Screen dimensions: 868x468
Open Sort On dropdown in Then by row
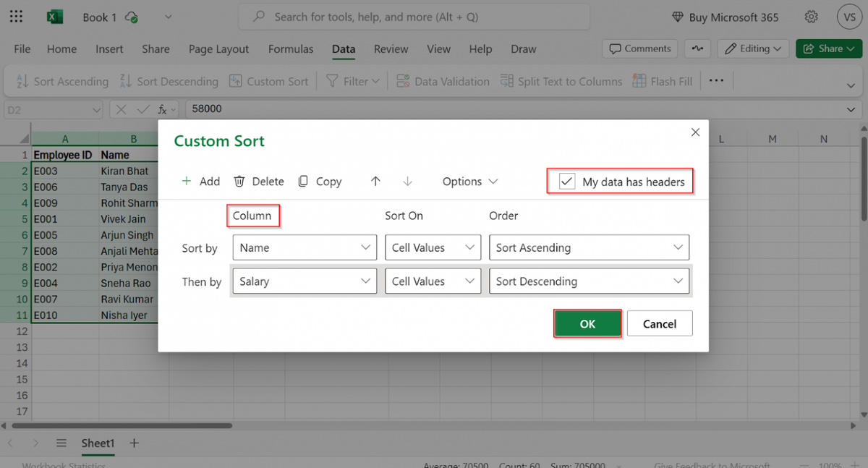pos(433,281)
